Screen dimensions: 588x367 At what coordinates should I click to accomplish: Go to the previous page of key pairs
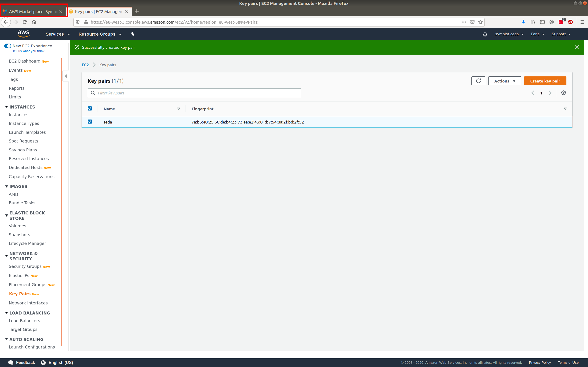pos(533,93)
